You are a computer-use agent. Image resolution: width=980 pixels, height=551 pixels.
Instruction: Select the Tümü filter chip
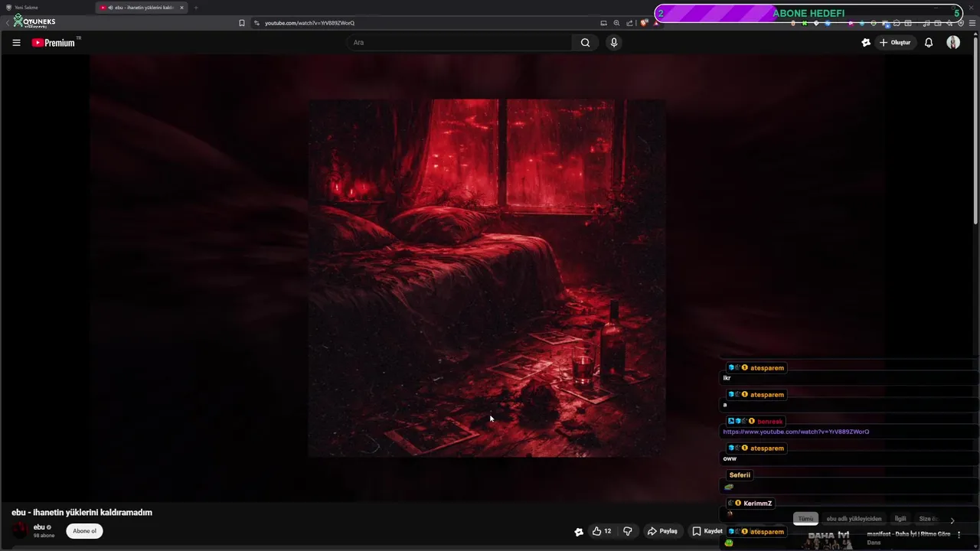[x=805, y=519]
